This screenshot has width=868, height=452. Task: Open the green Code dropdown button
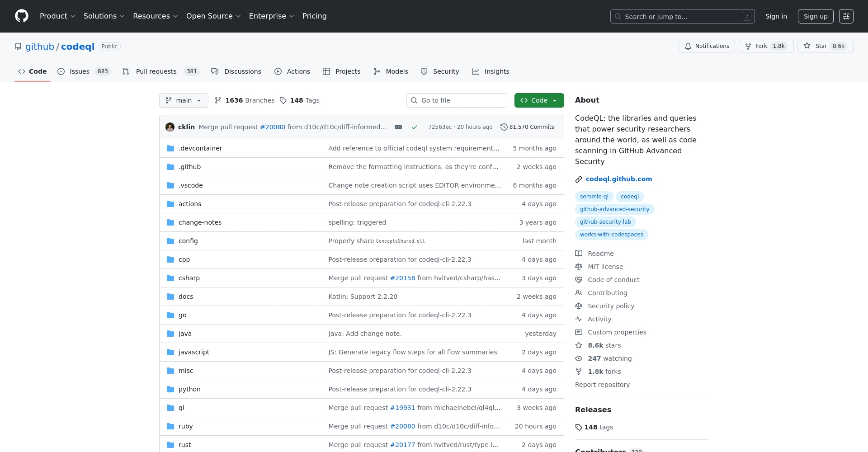[539, 100]
